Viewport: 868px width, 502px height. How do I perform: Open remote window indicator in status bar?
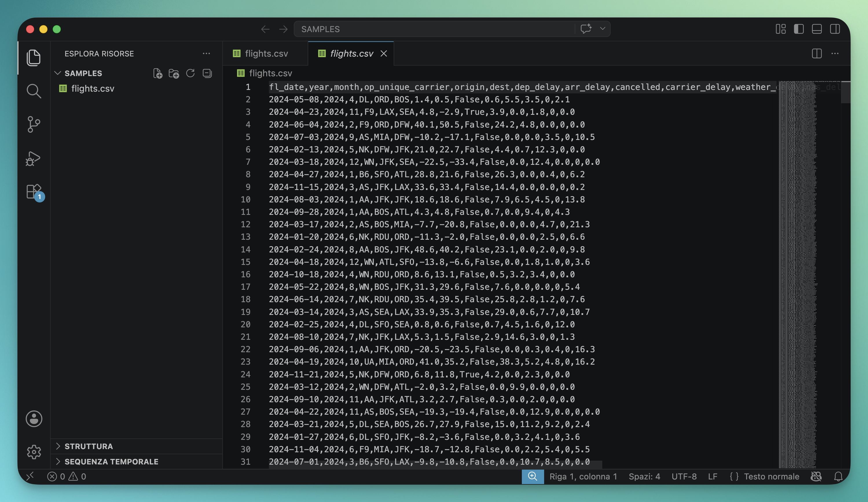[x=30, y=476]
